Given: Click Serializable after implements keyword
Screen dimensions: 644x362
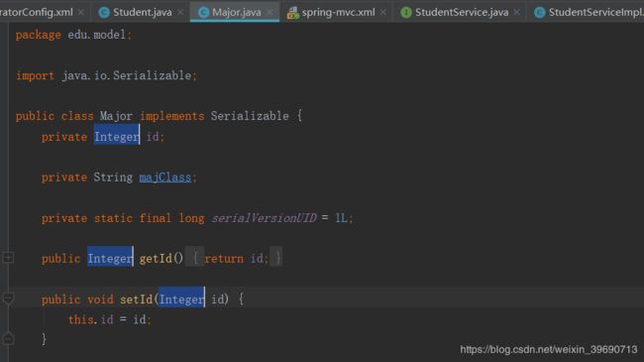Looking at the screenshot, I should (250, 116).
